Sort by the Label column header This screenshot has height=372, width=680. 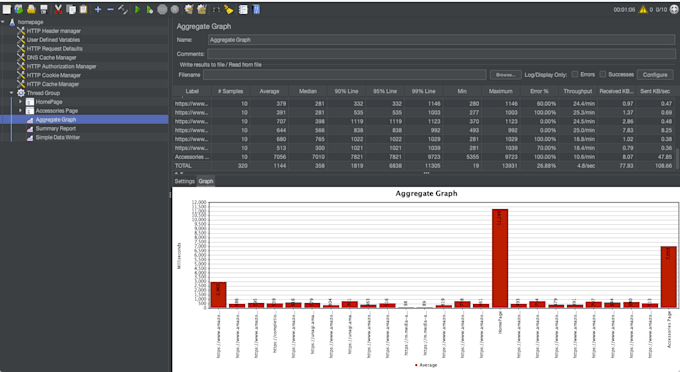click(192, 91)
